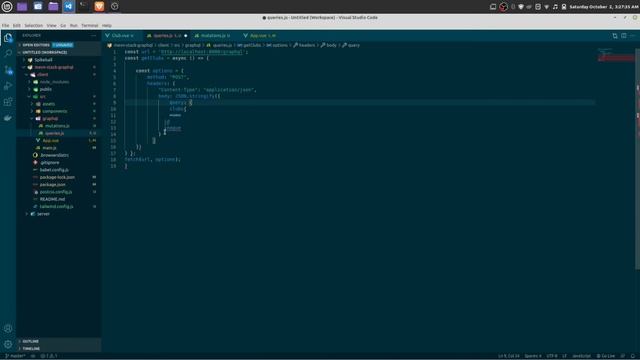Expand the Timeline section
640x360 pixels.
pos(58,349)
